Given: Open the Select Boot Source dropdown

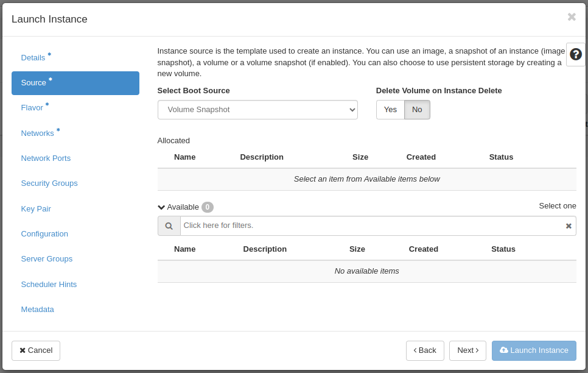Looking at the screenshot, I should pyautogui.click(x=257, y=110).
